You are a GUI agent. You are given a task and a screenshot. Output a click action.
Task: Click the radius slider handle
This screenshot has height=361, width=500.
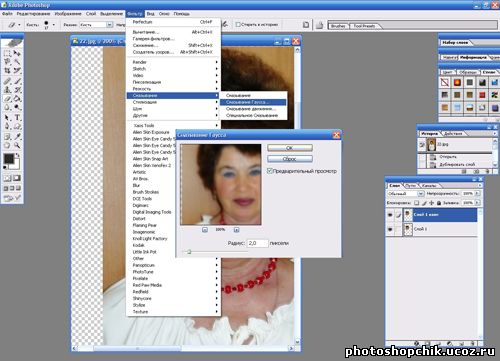click(x=189, y=252)
